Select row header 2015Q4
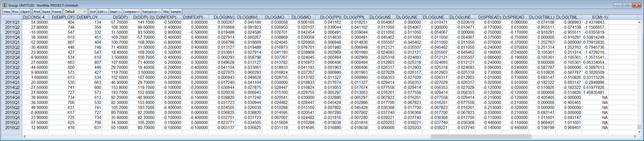The image size is (644, 141). coord(12,118)
